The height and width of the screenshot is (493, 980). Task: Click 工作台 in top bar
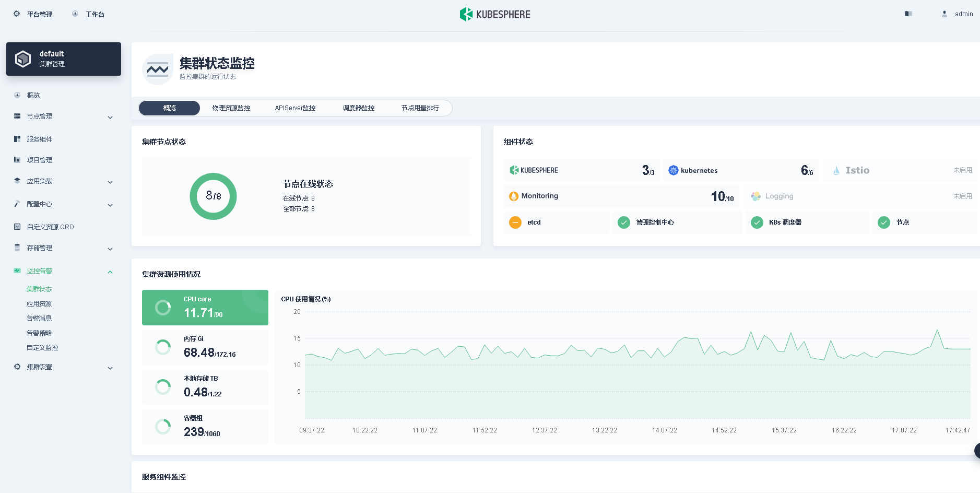[x=95, y=14]
